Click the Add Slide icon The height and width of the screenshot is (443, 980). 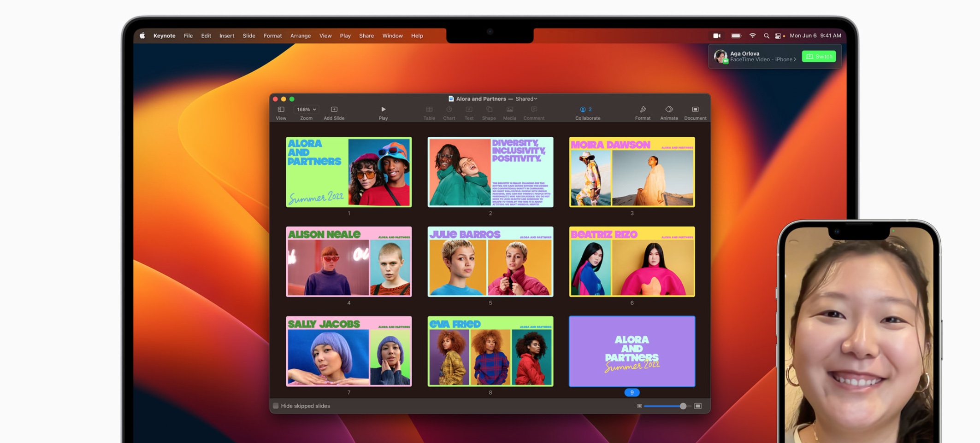334,110
